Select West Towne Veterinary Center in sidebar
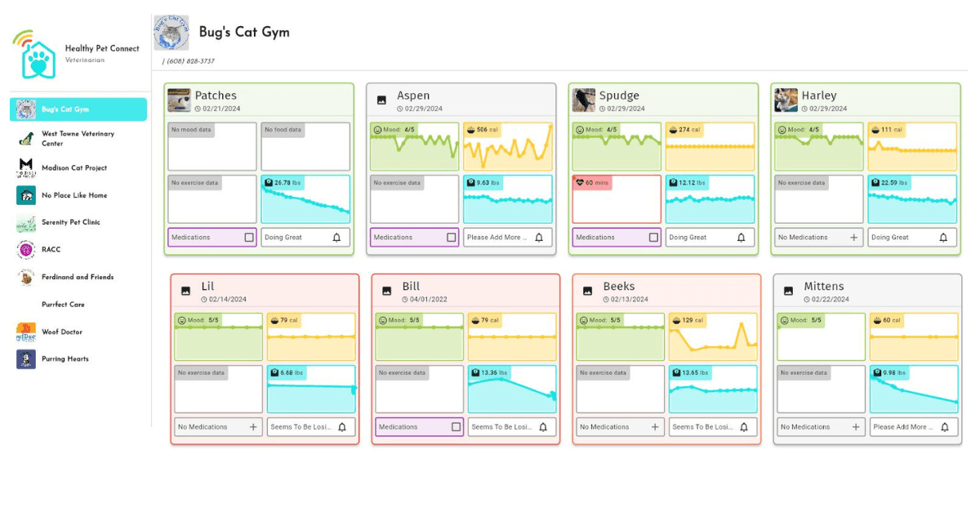Image resolution: width=980 pixels, height=512 pixels. (x=78, y=138)
